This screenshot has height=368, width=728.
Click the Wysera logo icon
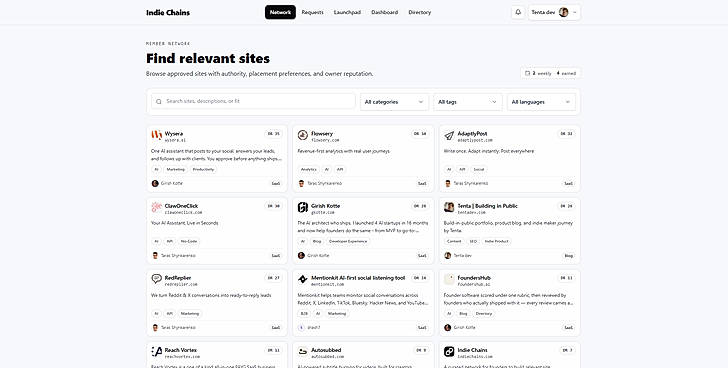point(156,135)
